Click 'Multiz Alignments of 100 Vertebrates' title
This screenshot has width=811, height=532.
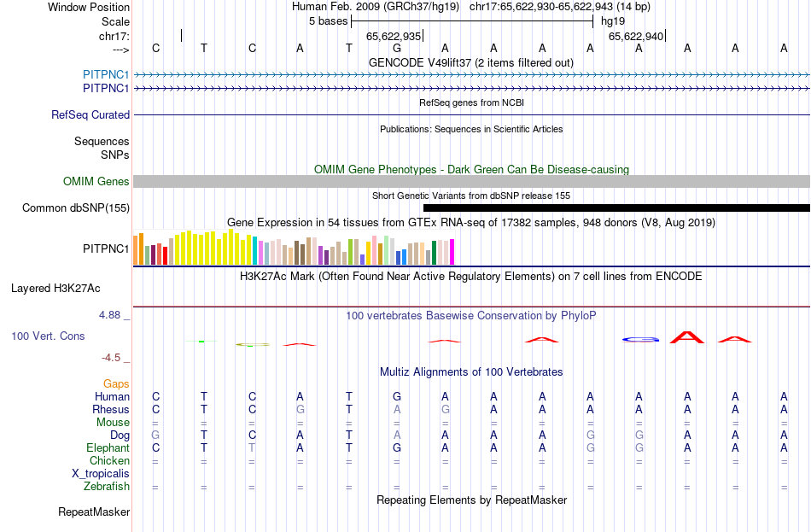click(x=471, y=372)
